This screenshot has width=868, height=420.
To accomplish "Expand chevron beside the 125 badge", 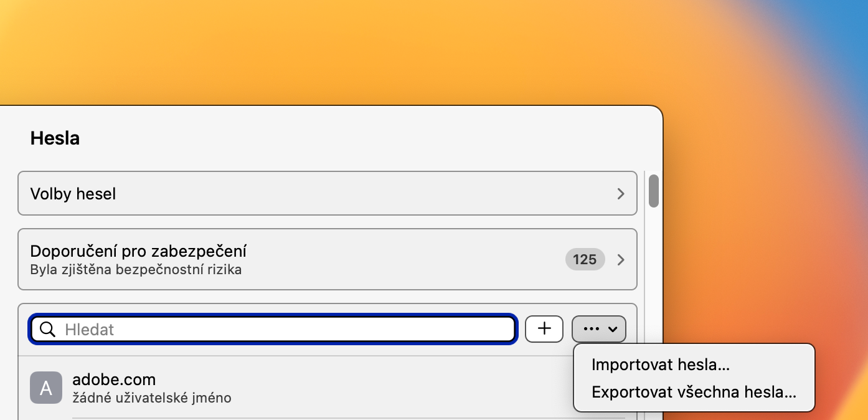I will (x=620, y=260).
